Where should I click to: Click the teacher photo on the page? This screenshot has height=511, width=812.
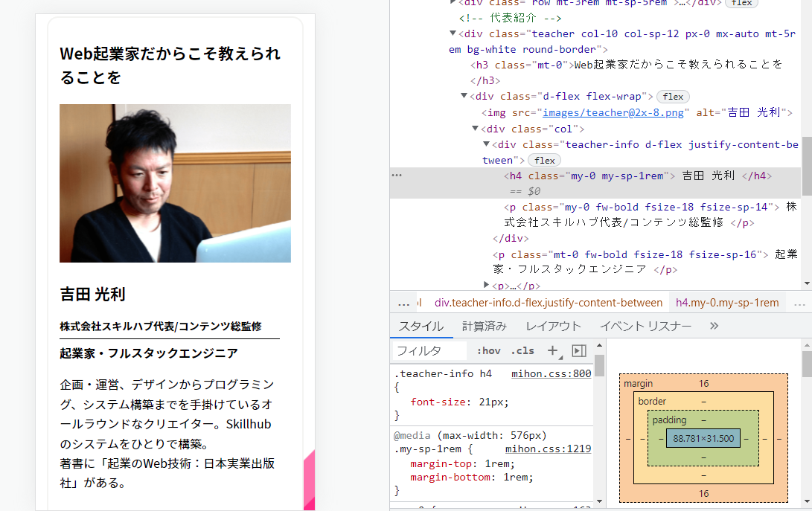pos(175,183)
